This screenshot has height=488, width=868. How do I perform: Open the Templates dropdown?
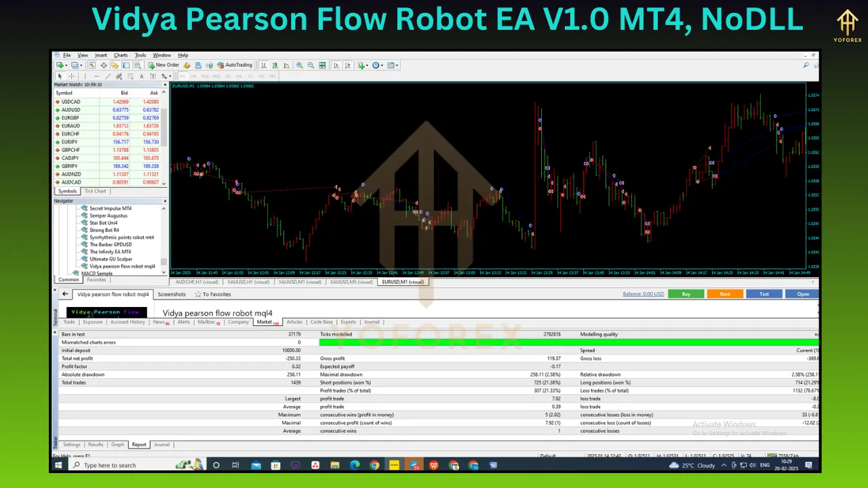392,65
